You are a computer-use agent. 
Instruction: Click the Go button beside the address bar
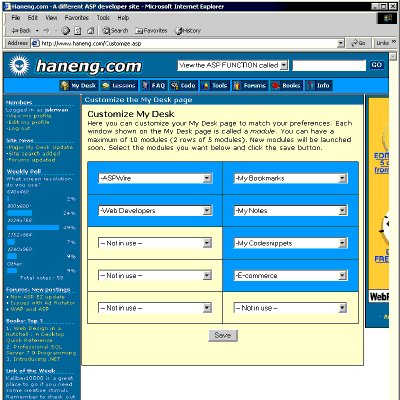(358, 43)
